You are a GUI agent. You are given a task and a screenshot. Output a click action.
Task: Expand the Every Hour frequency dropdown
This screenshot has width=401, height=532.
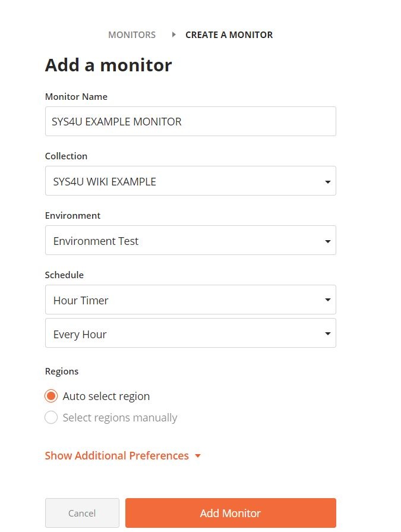tap(190, 333)
